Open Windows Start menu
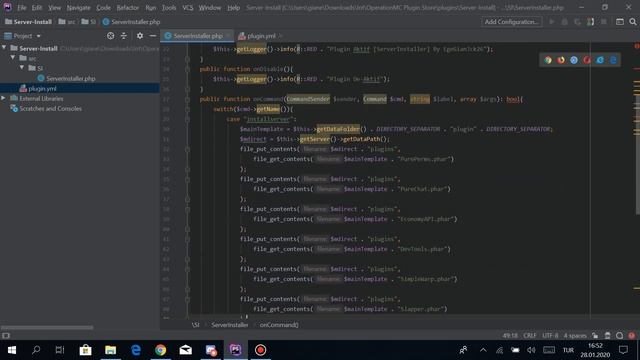 pos(12,350)
